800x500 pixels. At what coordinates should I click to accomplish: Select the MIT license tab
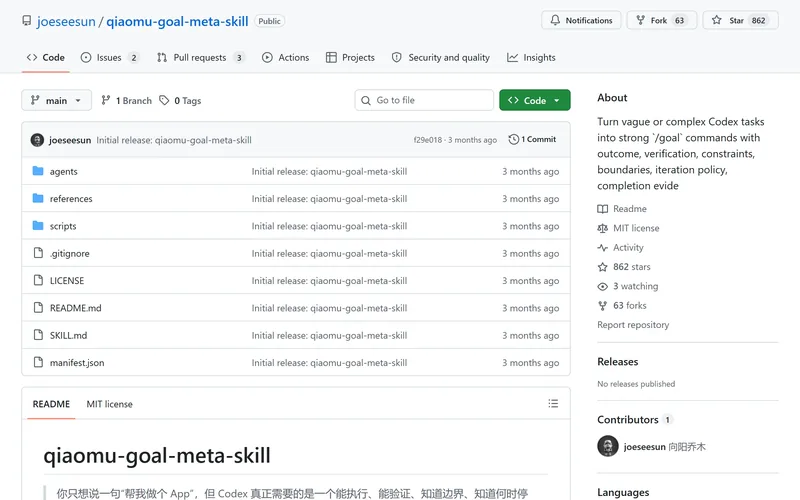[109, 404]
